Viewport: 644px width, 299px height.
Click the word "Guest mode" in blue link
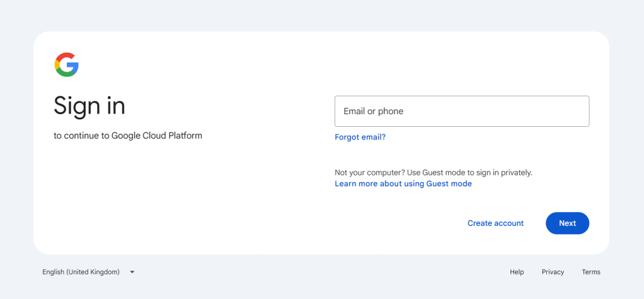pyautogui.click(x=449, y=184)
